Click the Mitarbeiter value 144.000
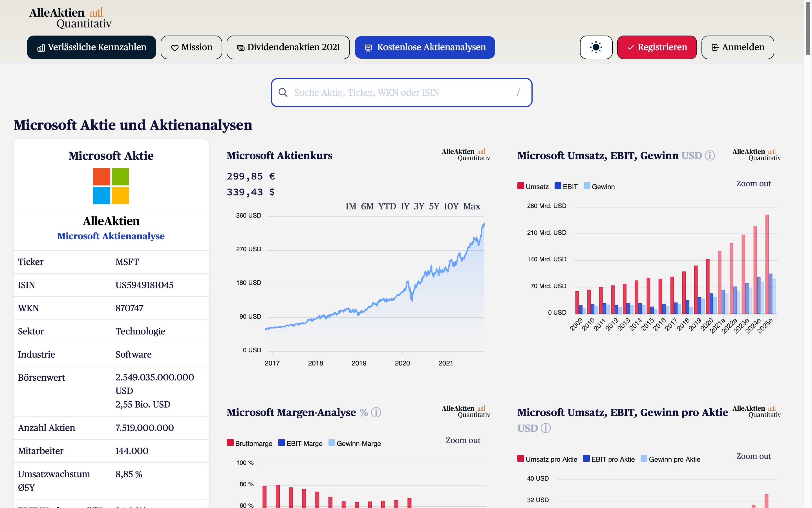 [x=132, y=451]
